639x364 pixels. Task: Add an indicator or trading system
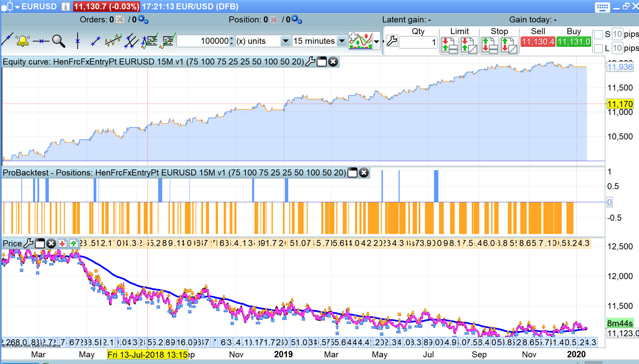pos(360,41)
